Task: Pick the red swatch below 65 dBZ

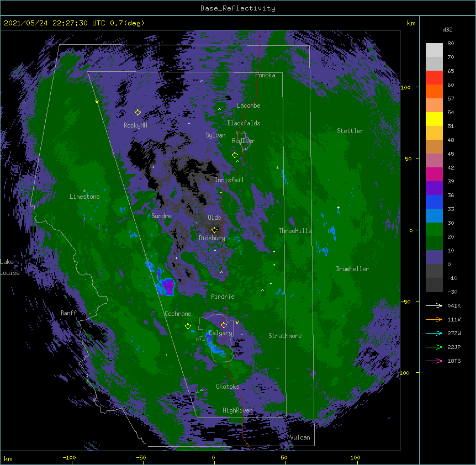Action: point(434,77)
